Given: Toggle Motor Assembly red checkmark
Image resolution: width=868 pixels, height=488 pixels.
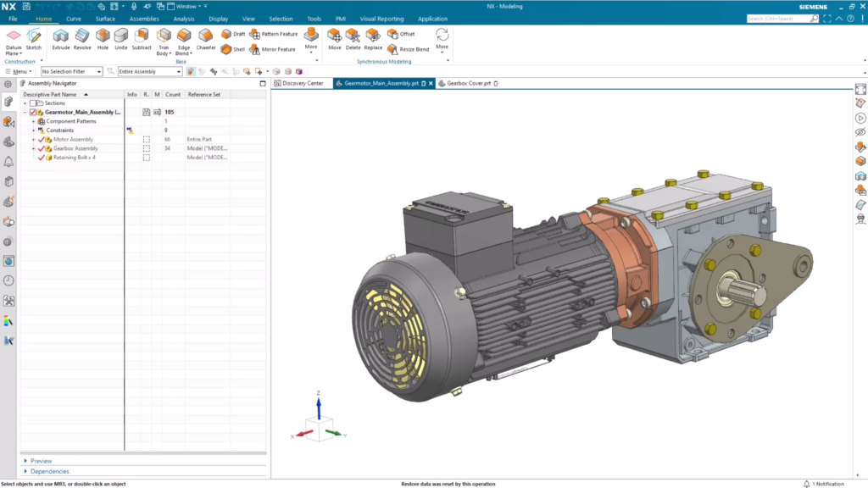Looking at the screenshot, I should click(41, 140).
